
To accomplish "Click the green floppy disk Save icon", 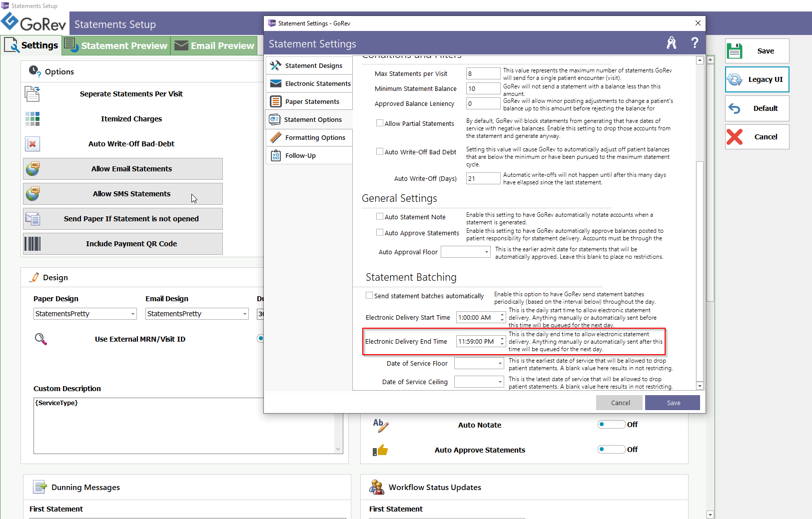I will tap(735, 51).
